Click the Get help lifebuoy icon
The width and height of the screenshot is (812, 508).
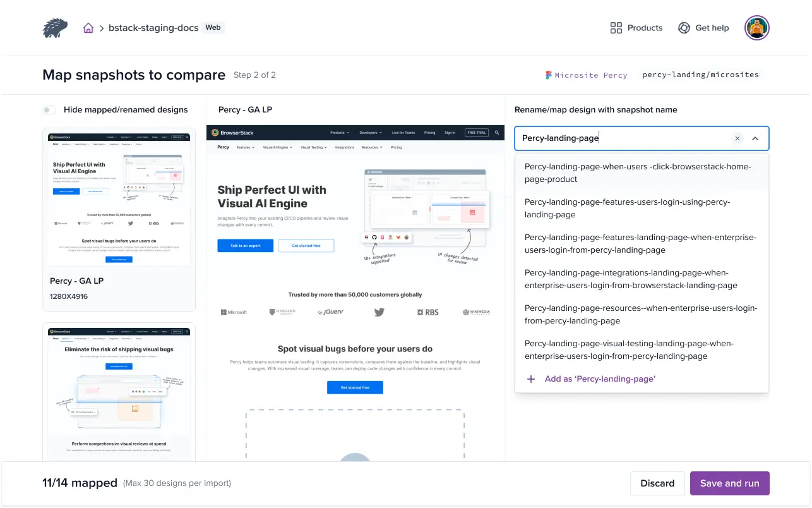683,28
